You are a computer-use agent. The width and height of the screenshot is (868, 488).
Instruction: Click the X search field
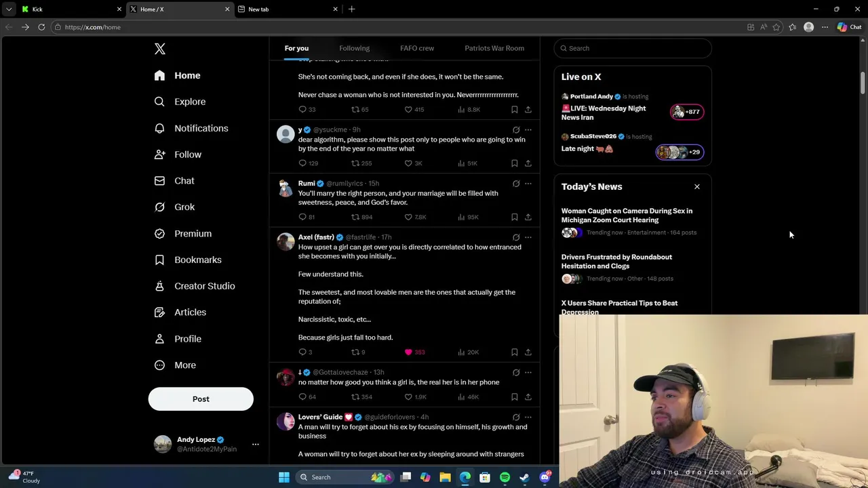coord(633,48)
